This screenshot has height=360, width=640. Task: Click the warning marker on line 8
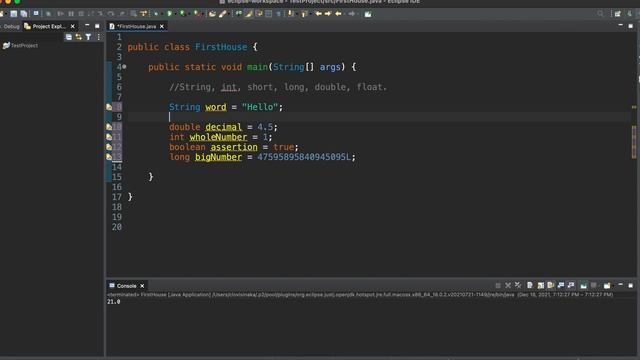tap(109, 107)
